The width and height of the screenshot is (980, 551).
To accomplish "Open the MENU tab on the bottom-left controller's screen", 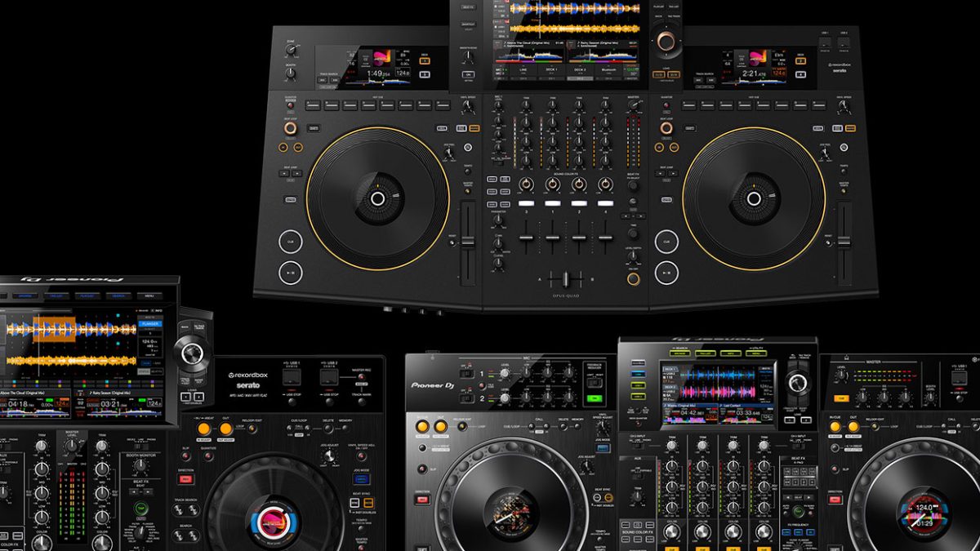I will pyautogui.click(x=149, y=296).
